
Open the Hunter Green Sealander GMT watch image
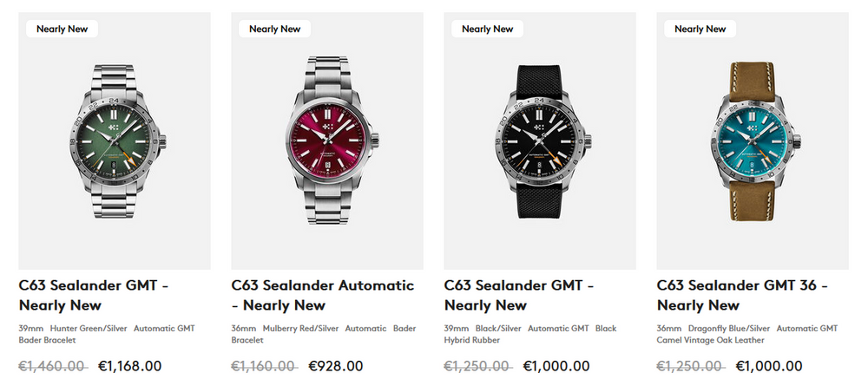(115, 141)
